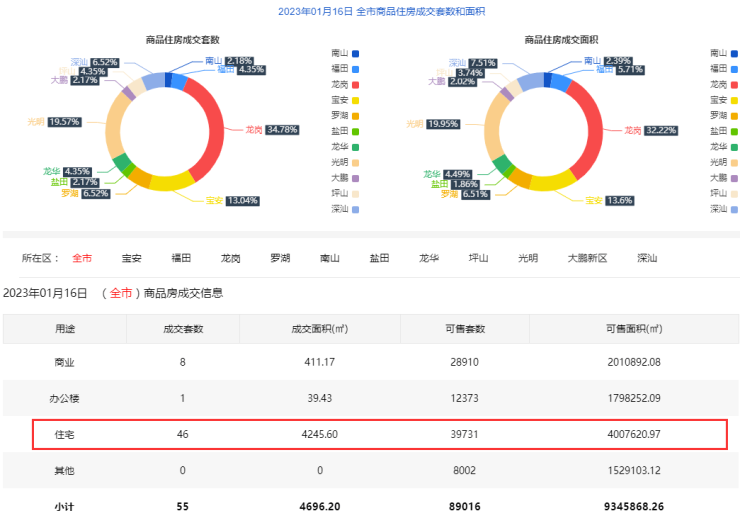
Task: Hide 福田 series via left chart legend
Action: tap(356, 69)
